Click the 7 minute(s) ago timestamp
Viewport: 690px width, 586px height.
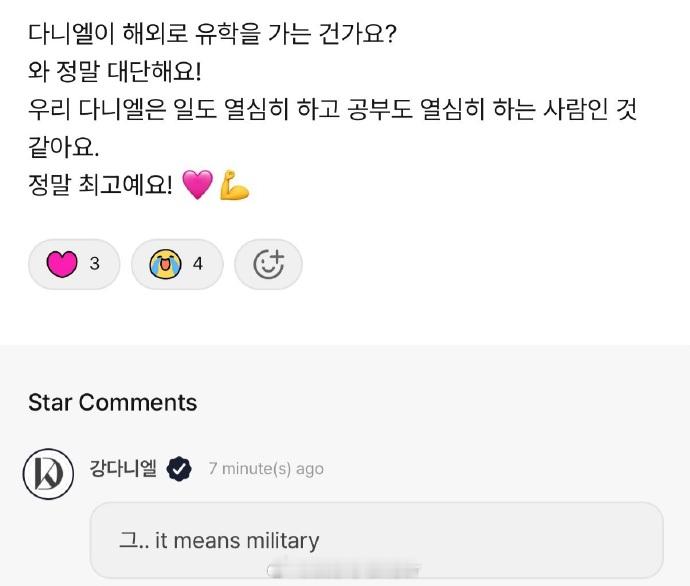(x=266, y=468)
